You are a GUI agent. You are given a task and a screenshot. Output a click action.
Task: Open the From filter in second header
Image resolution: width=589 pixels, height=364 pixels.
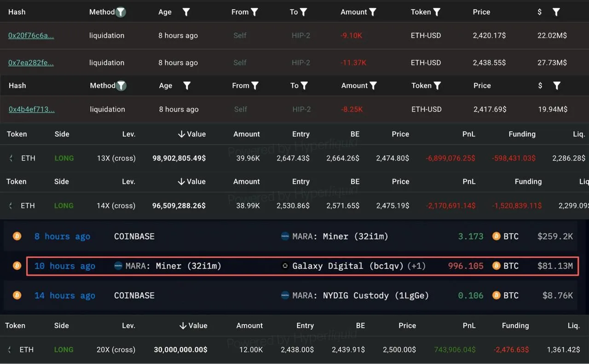pos(254,85)
